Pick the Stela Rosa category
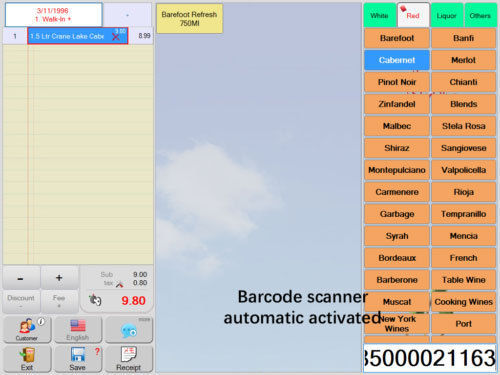The image size is (500, 375). pyautogui.click(x=464, y=126)
